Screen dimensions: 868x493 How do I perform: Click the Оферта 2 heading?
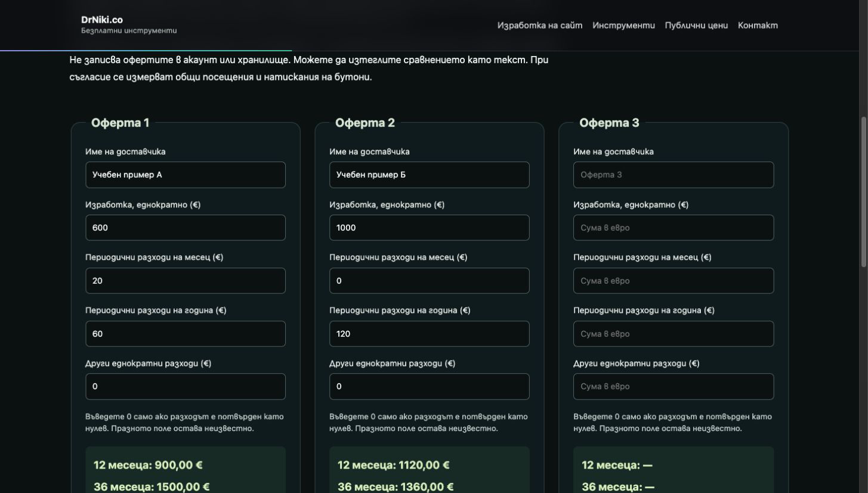[x=365, y=123]
